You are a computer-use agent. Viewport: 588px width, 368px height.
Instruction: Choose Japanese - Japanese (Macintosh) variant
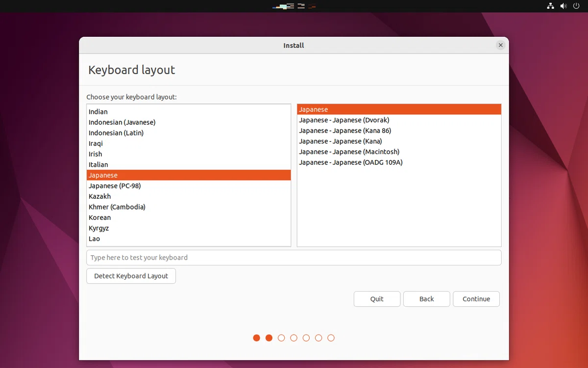tap(399, 152)
